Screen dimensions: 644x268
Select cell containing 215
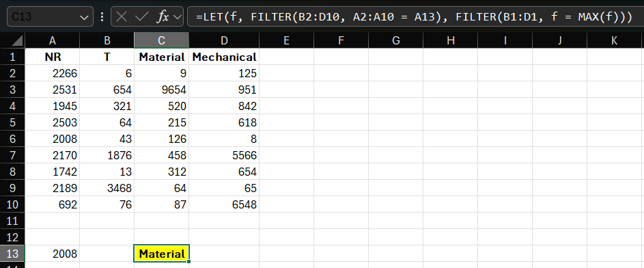pyautogui.click(x=161, y=122)
